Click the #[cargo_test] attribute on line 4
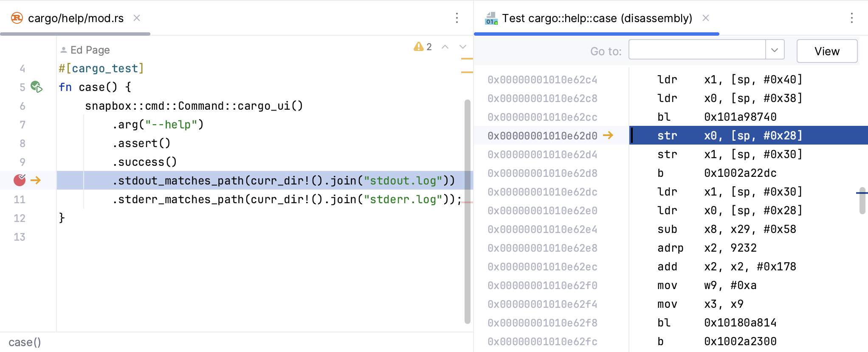The width and height of the screenshot is (868, 352). tap(101, 68)
